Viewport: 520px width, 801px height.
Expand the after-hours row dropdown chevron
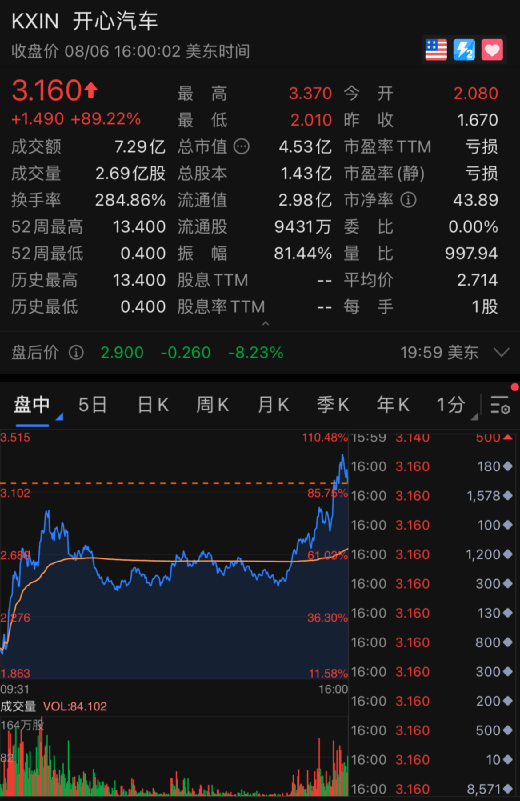tap(502, 352)
